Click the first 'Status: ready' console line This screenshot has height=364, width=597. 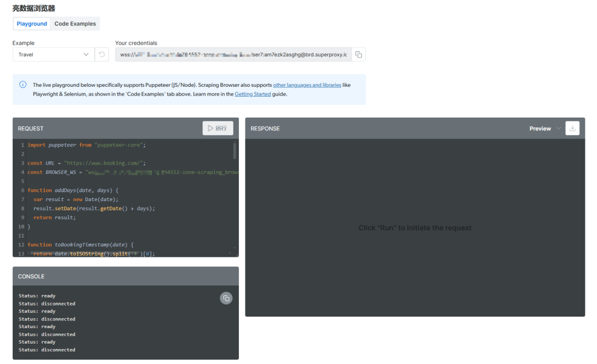pos(37,296)
